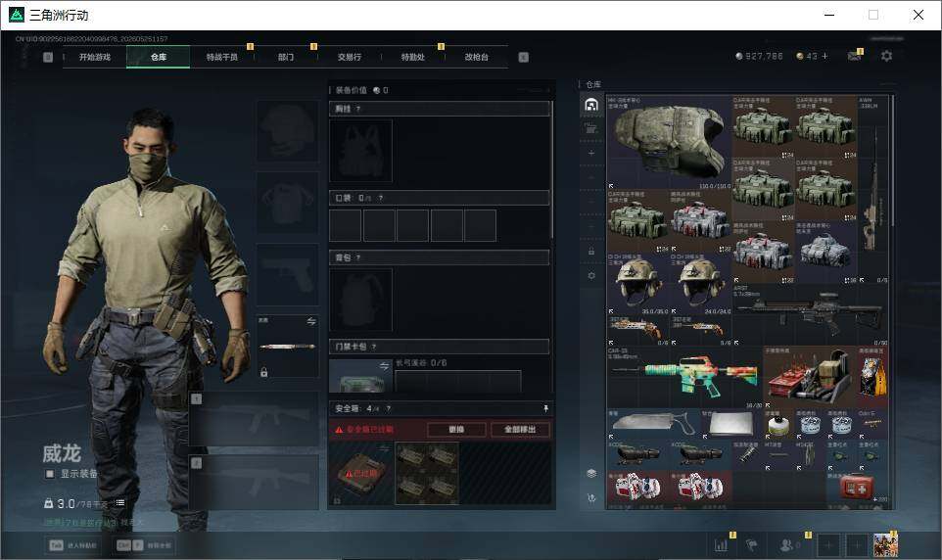Click the 更换 button for safe box
Screen dimensions: 942x560
click(x=456, y=429)
